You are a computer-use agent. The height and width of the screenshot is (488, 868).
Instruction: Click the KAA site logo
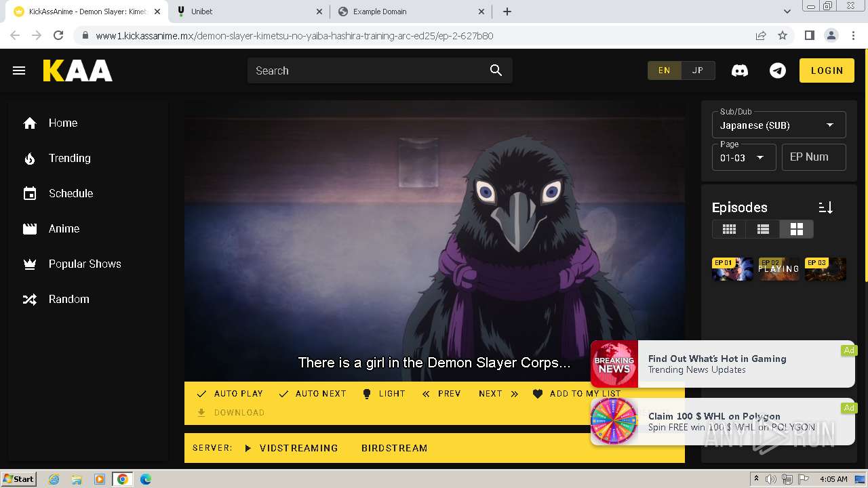[x=78, y=70]
